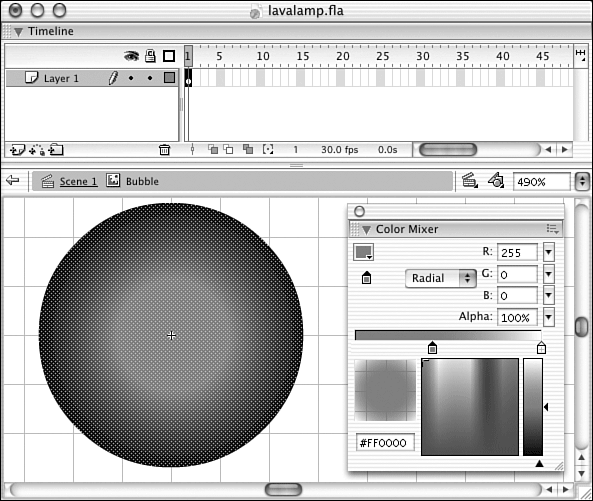Enable the Onion Skin button
The height and width of the screenshot is (501, 593).
(x=213, y=150)
